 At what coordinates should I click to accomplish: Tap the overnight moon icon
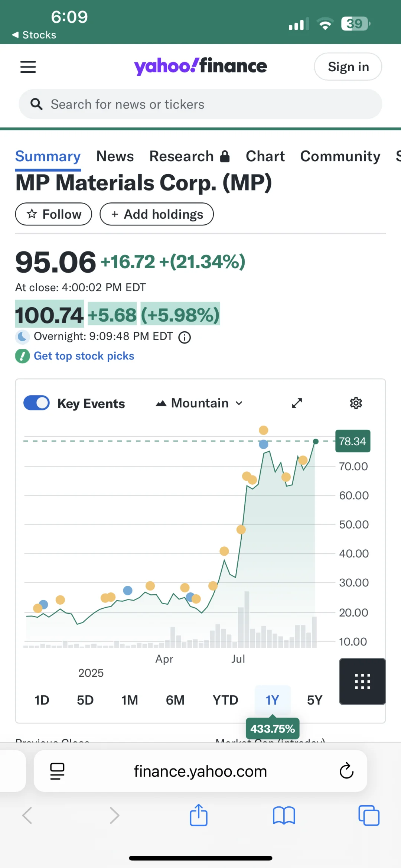point(23,337)
